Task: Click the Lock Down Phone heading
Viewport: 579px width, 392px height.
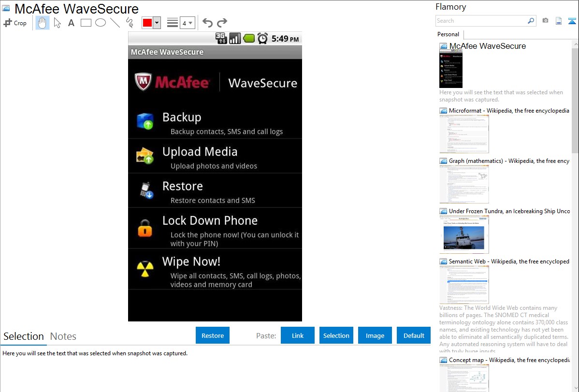Action: (210, 220)
